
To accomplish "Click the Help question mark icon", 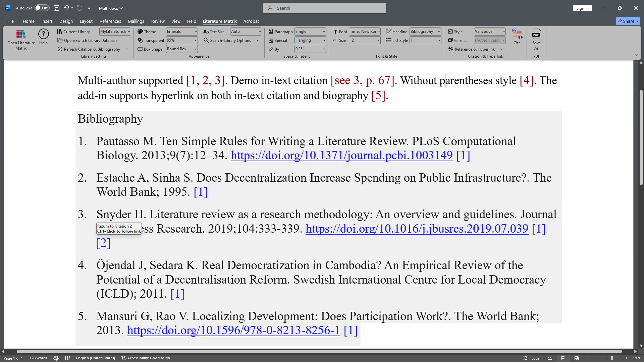I will coord(43,34).
